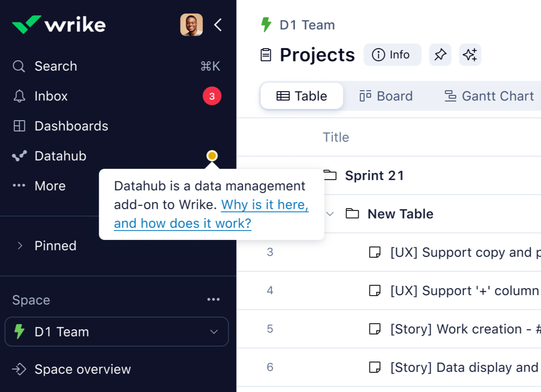Screen dimensions: 541x392
Task: Switch to the Gantt Chart view tab
Action: [489, 96]
